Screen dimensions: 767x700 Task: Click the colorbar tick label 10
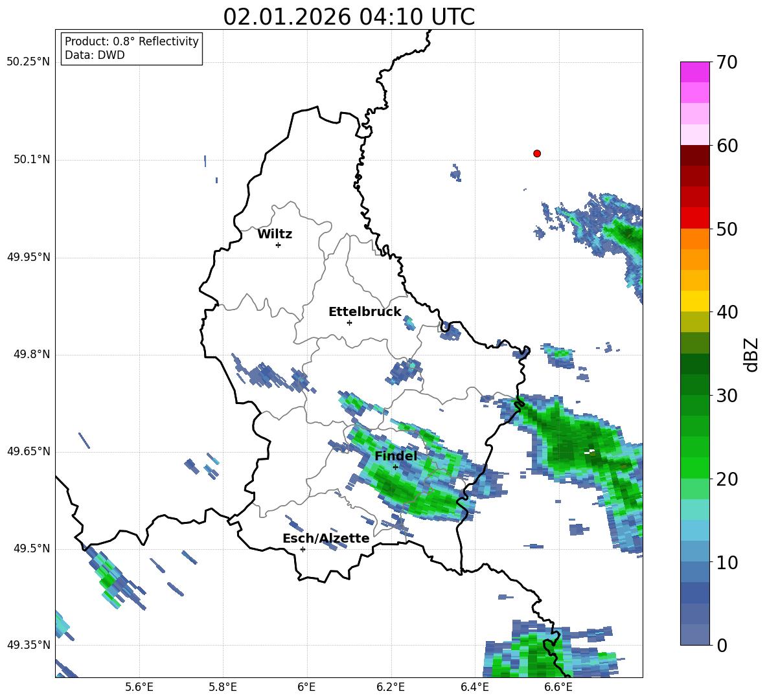[727, 562]
